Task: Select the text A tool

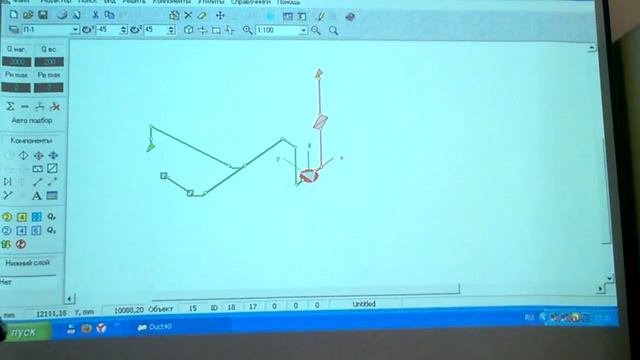Action: 37,196
